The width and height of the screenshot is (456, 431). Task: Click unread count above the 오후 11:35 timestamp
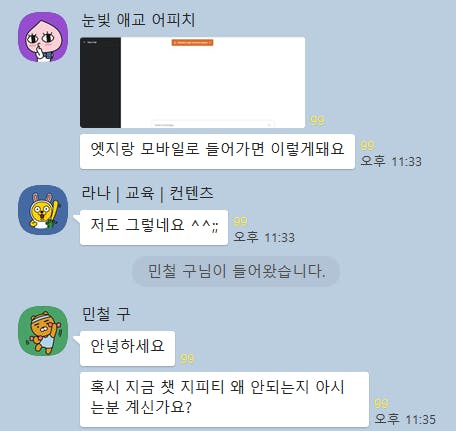381,403
